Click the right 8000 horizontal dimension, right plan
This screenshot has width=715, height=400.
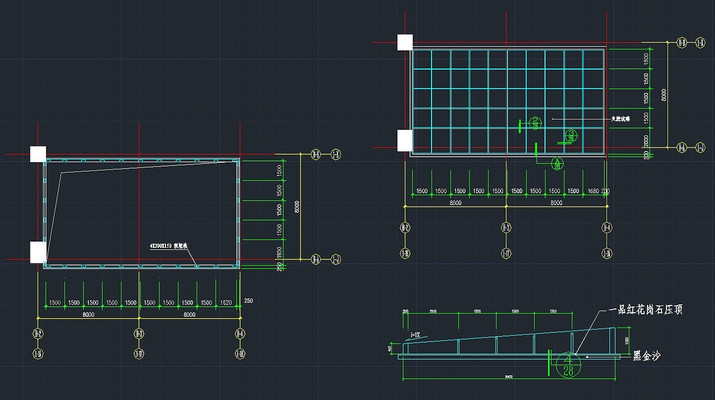pyautogui.click(x=555, y=203)
